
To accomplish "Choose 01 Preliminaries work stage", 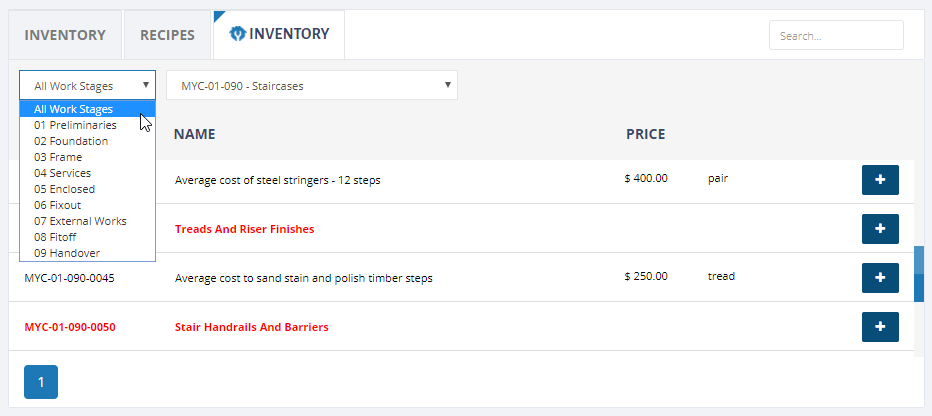I will [x=87, y=125].
